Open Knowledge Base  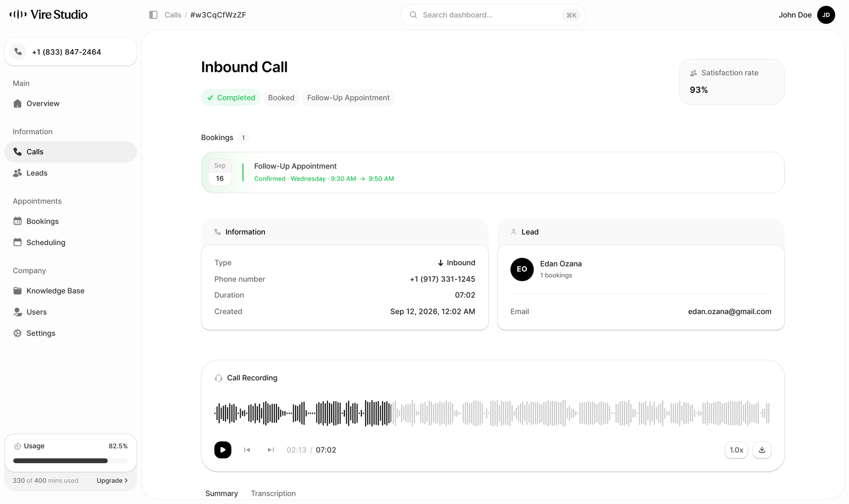point(71,290)
